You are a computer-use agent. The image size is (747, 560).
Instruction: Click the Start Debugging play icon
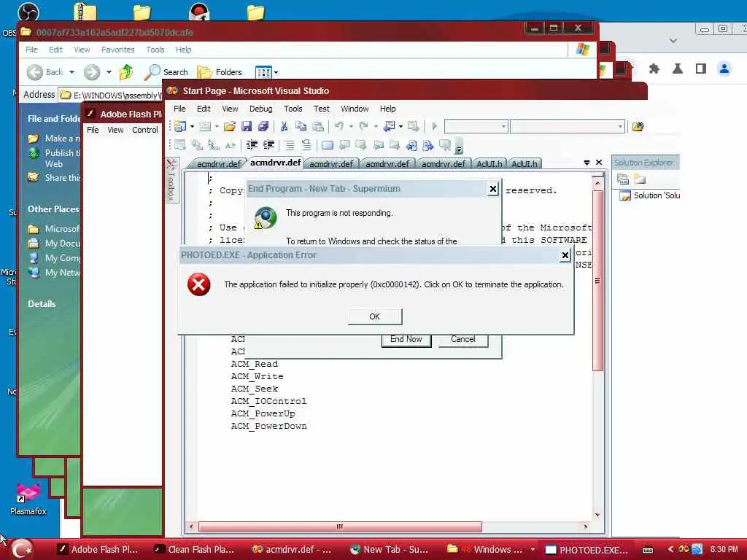(x=434, y=126)
